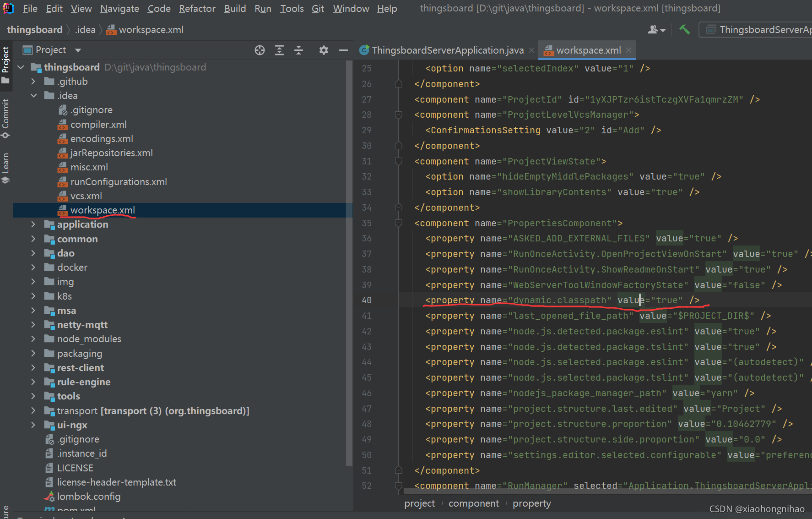Expand the node_modules folder
Image resolution: width=812 pixels, height=519 pixels.
33,339
